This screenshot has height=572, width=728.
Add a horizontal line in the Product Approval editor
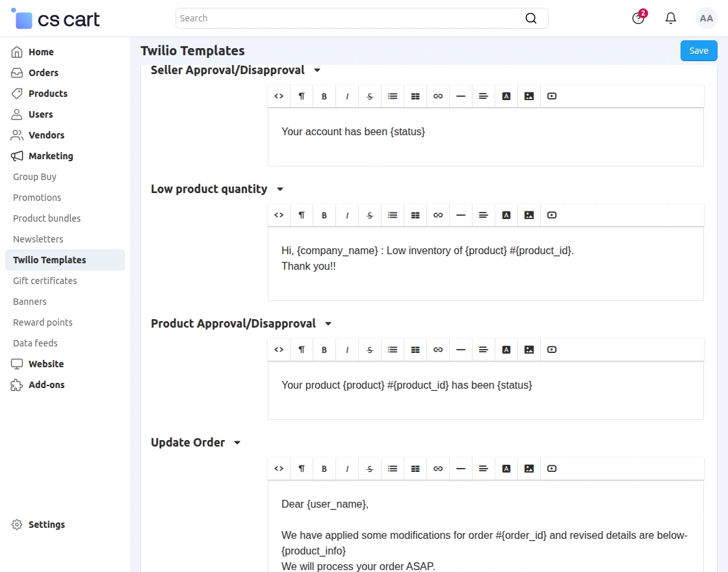coord(461,349)
